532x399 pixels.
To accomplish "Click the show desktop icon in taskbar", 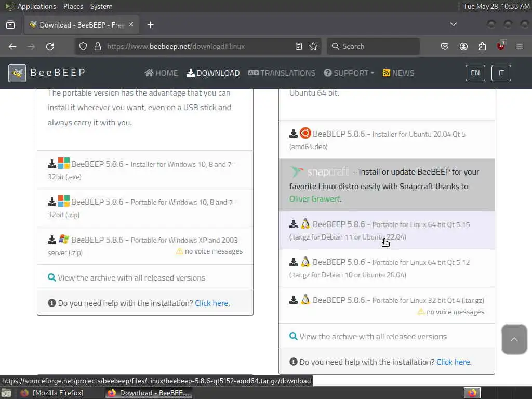I will 6,393.
